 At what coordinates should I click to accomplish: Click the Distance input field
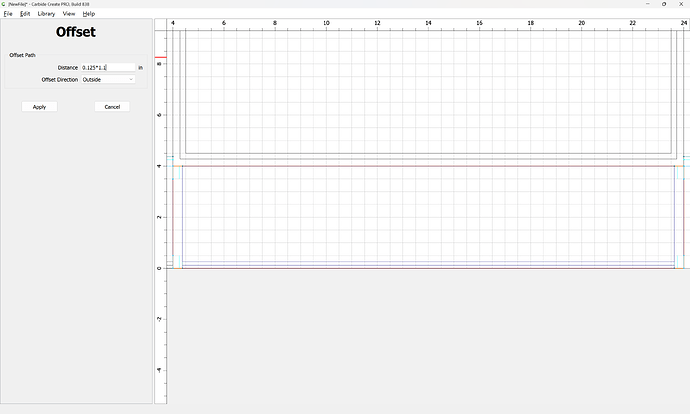107,67
